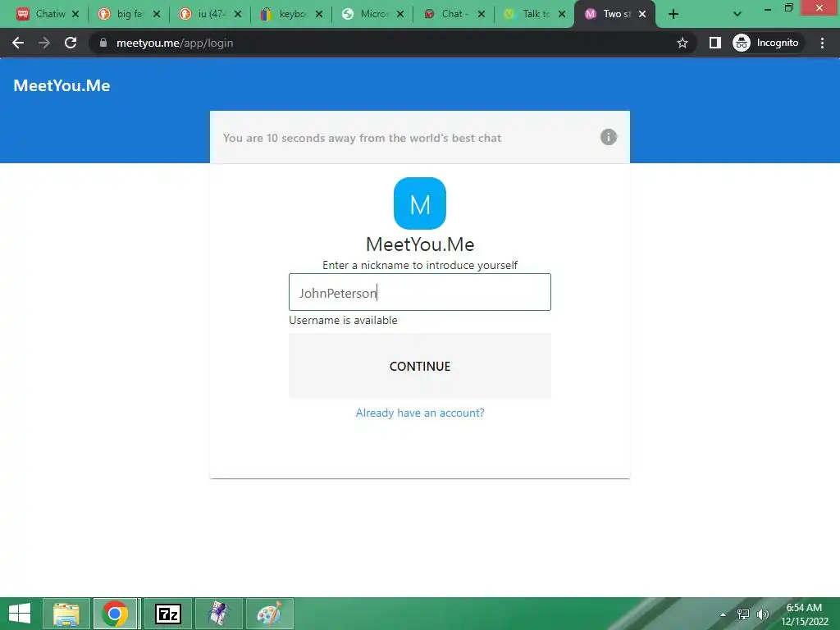The height and width of the screenshot is (630, 840).
Task: Open Paint from taskbar
Action: (x=269, y=614)
